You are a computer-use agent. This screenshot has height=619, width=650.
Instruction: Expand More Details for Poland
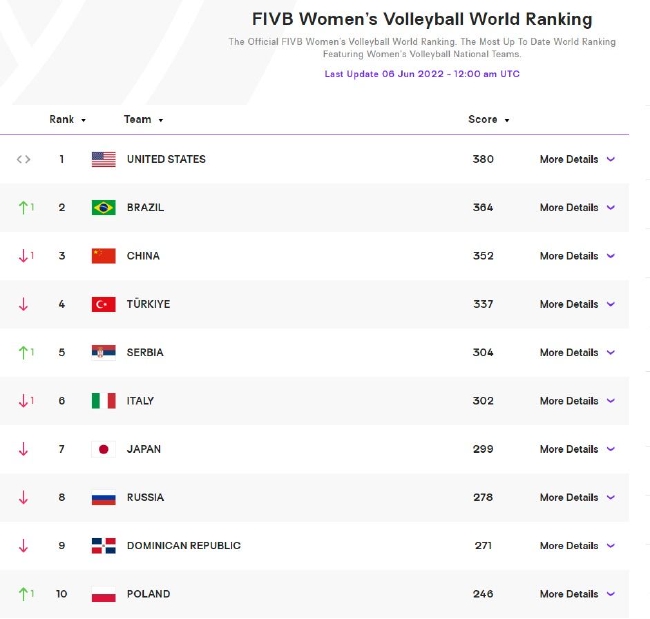(577, 594)
